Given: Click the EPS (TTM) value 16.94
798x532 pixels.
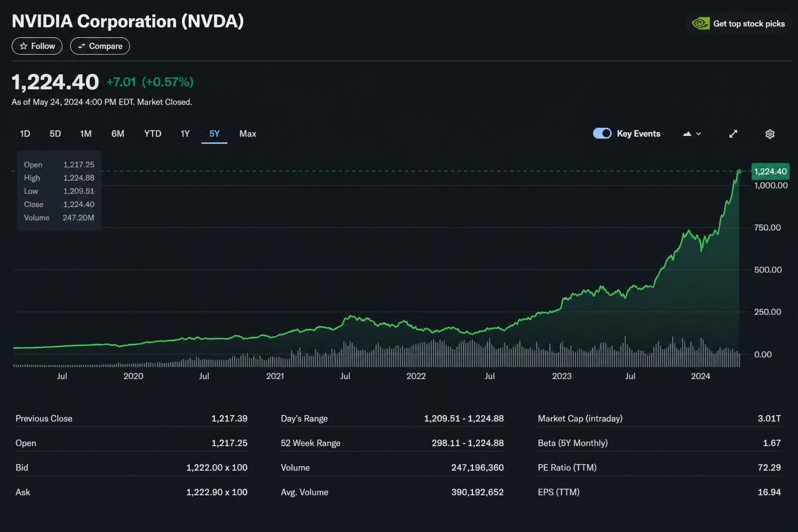Looking at the screenshot, I should click(x=769, y=492).
